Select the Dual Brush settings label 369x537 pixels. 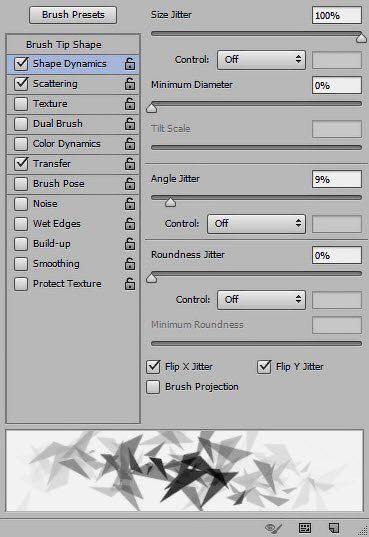tap(58, 124)
